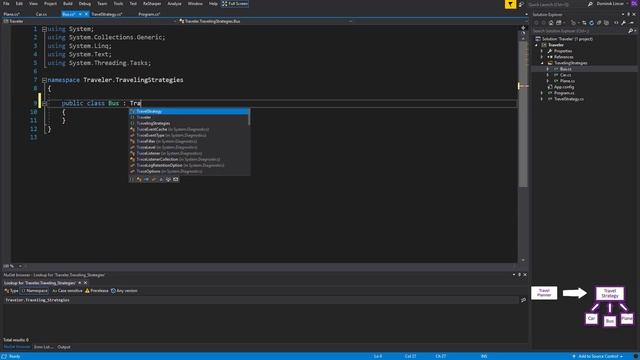This screenshot has width=640, height=360.
Task: Select TraceOptions in IntelliSense list
Action: (189, 171)
